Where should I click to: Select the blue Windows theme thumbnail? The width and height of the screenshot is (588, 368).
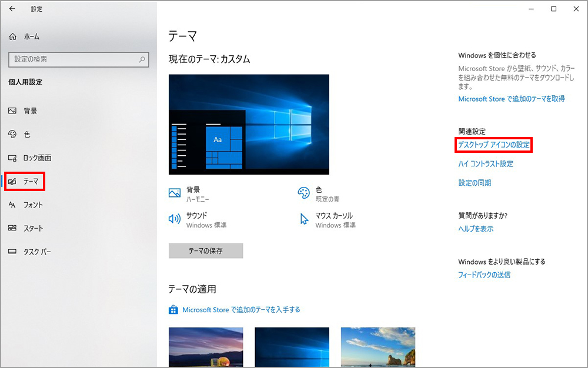point(292,347)
